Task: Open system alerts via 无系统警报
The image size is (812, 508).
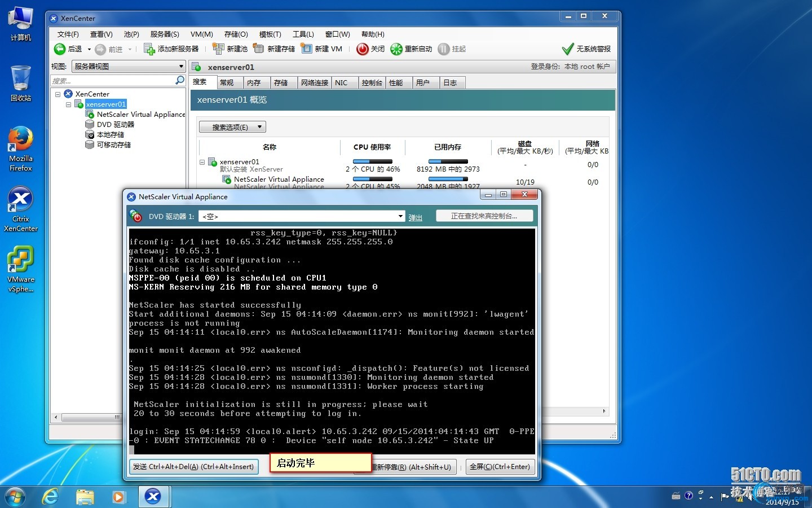Action: pos(586,49)
